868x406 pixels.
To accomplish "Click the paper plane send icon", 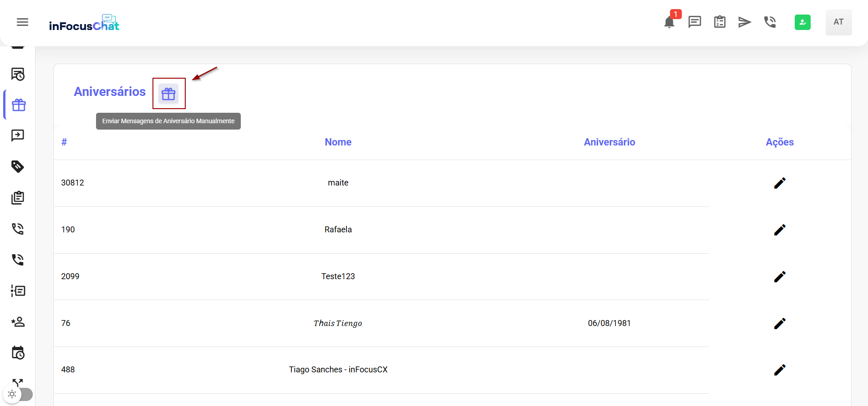I will pyautogui.click(x=745, y=22).
